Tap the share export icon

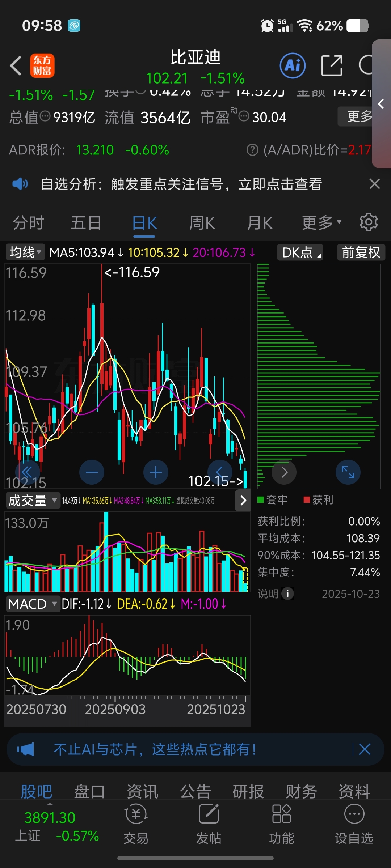tap(332, 65)
